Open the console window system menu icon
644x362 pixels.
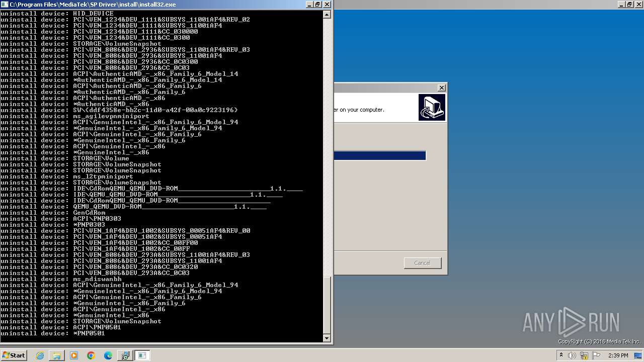[x=5, y=4]
